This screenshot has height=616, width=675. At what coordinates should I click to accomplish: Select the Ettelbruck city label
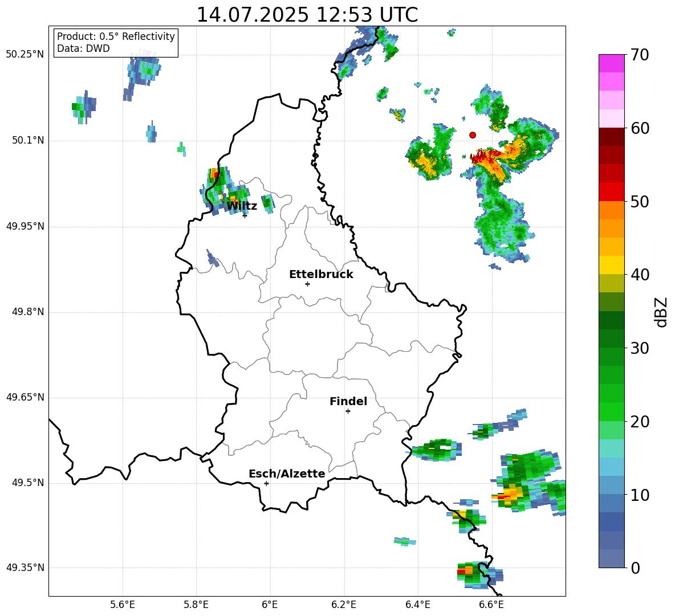321,275
